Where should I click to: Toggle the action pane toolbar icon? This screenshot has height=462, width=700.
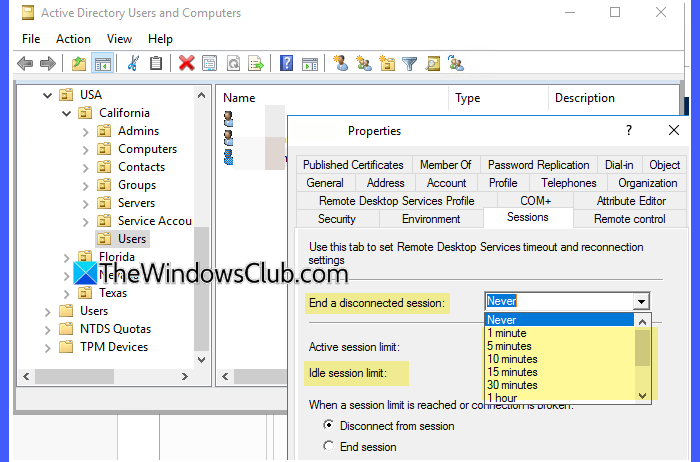[310, 63]
